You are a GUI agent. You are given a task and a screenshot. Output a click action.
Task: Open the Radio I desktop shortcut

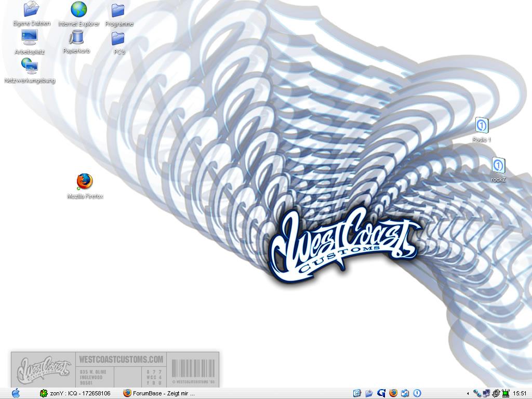[482, 125]
